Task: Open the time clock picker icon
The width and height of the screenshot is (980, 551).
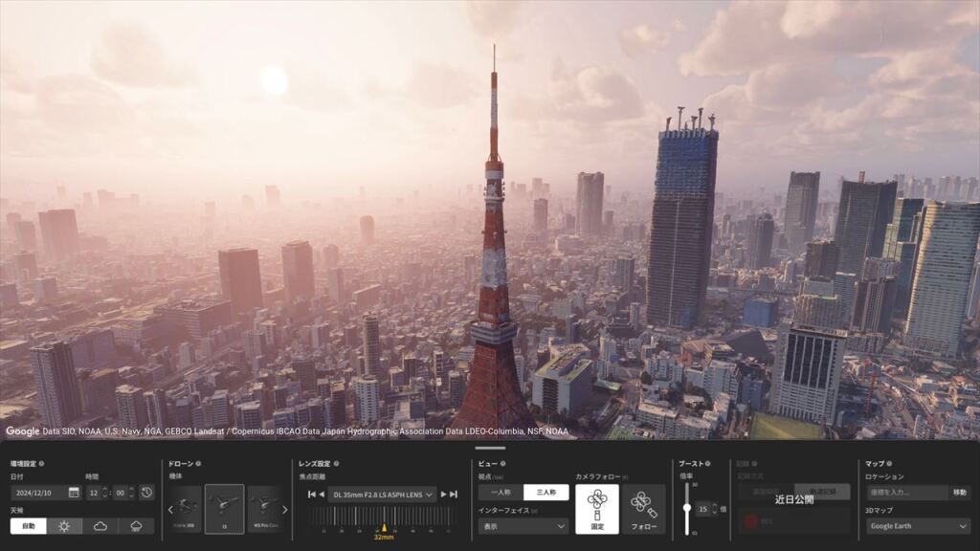Action: pos(146,492)
